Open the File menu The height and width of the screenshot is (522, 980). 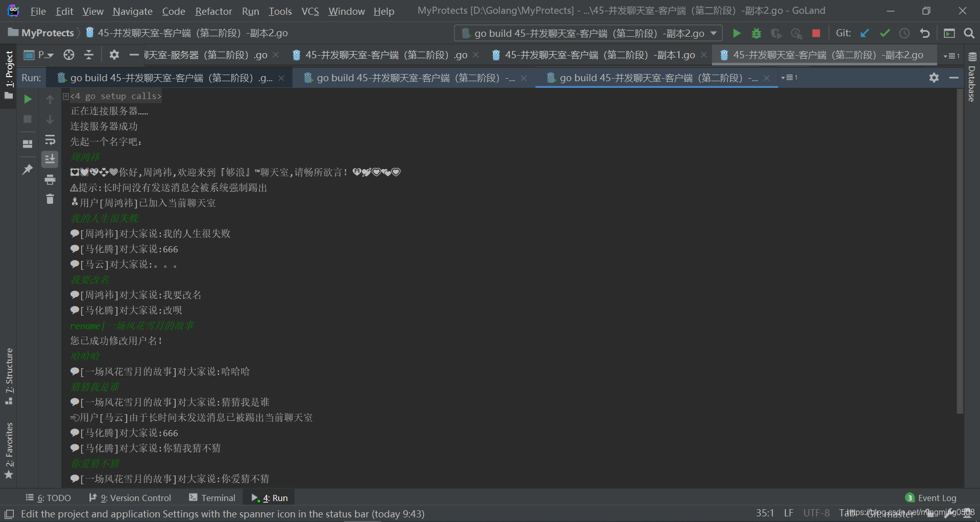pyautogui.click(x=38, y=11)
